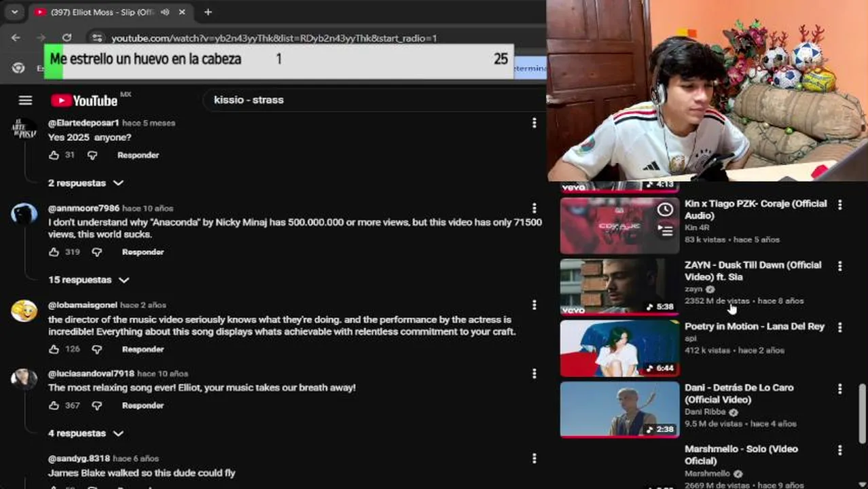Open options menu for @lobamaisgonel comment
This screenshot has height=489, width=868.
tap(534, 306)
